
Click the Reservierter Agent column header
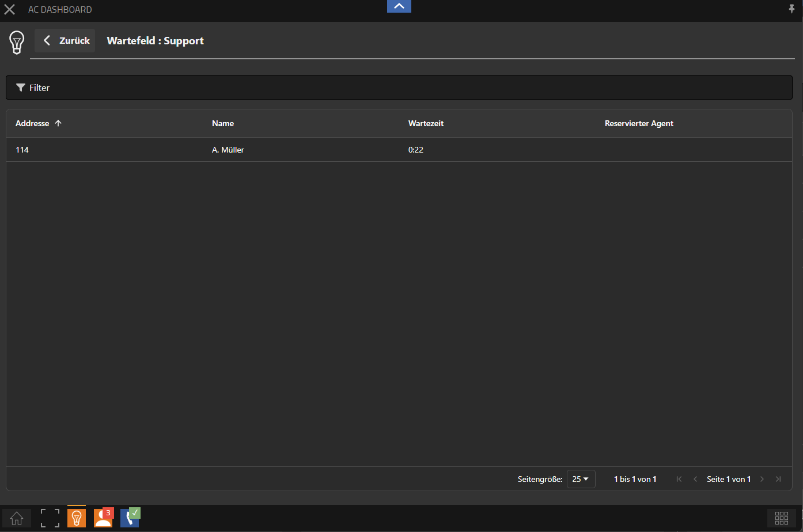(x=639, y=123)
